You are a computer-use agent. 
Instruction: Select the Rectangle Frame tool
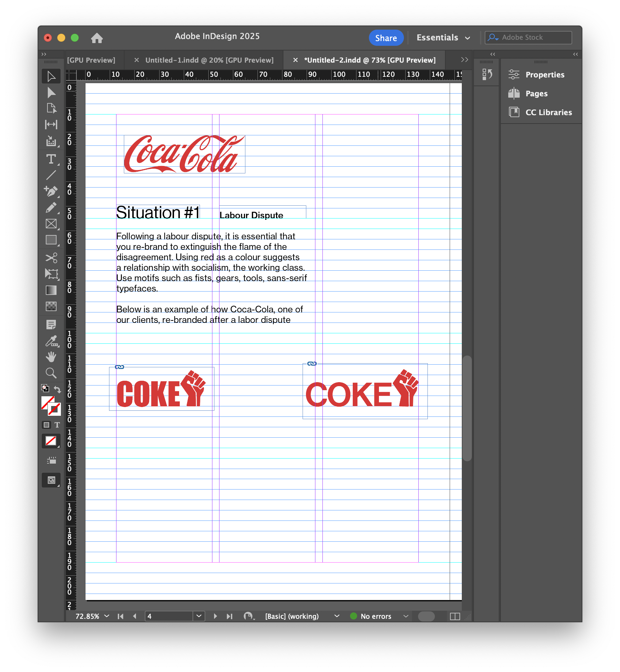click(x=51, y=224)
